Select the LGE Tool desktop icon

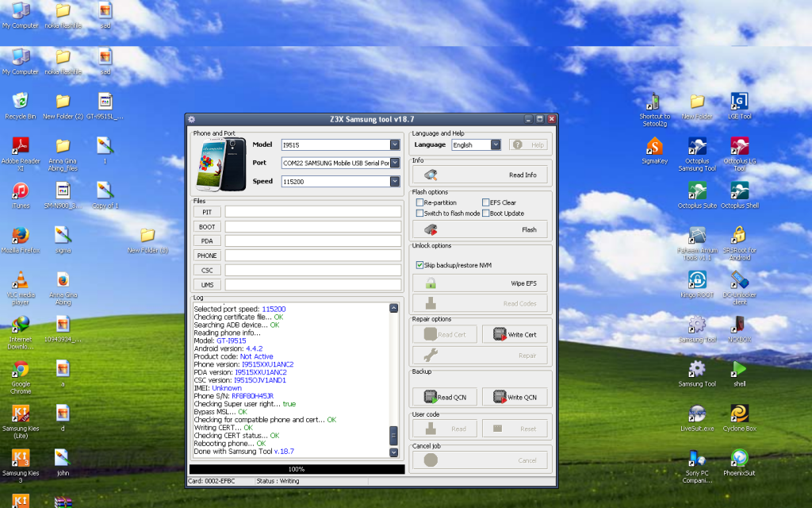(740, 106)
